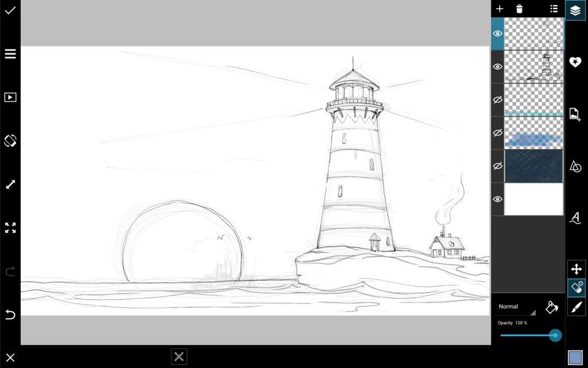Select the top transparent layer thumbnail

tap(533, 34)
